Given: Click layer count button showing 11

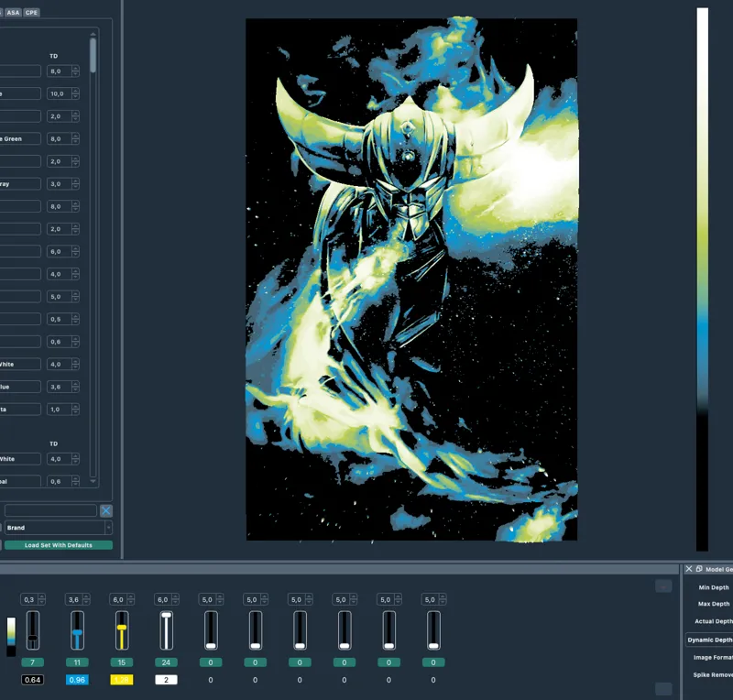Looking at the screenshot, I should click(x=77, y=662).
